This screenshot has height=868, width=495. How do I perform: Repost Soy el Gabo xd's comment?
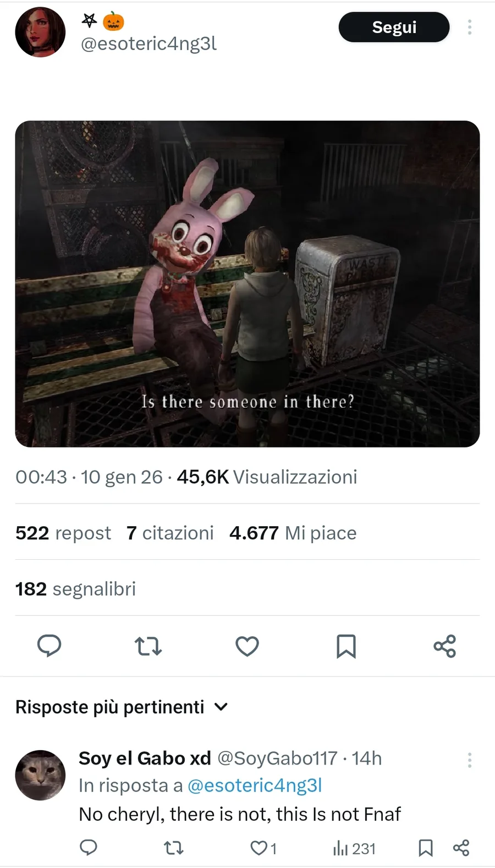click(174, 848)
